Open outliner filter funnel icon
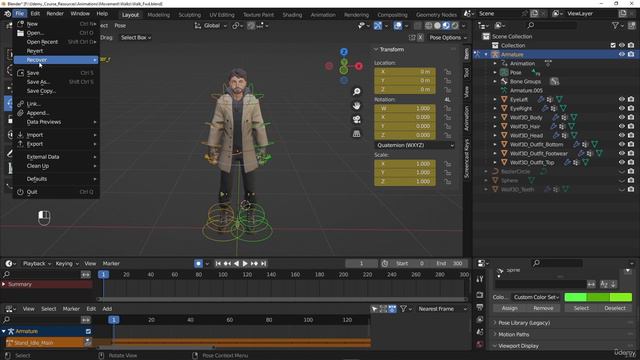Viewport: 640px width, 360px height. pos(615,25)
